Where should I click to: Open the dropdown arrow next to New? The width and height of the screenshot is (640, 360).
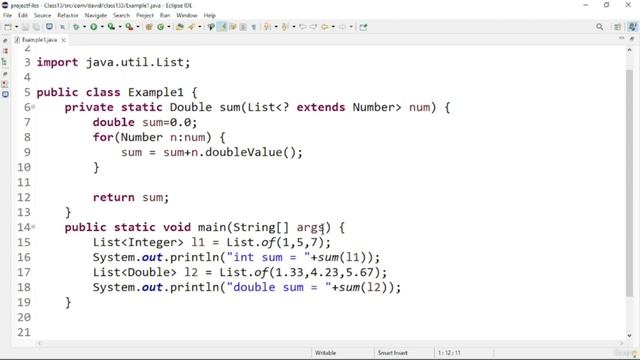tap(17, 27)
